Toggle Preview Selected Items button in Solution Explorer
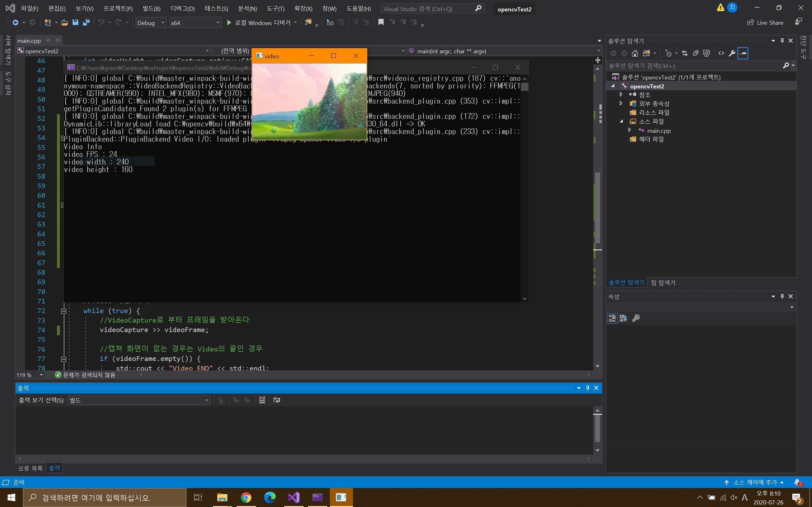This screenshot has height=507, width=812. tap(743, 53)
